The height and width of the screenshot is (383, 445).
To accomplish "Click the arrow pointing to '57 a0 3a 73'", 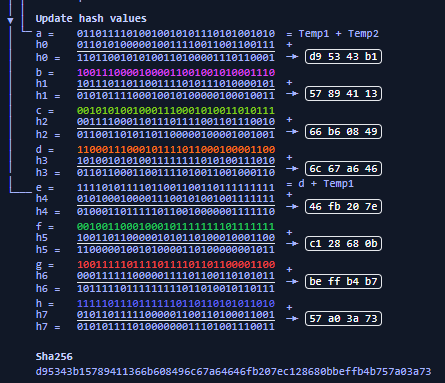I will 292,319.
